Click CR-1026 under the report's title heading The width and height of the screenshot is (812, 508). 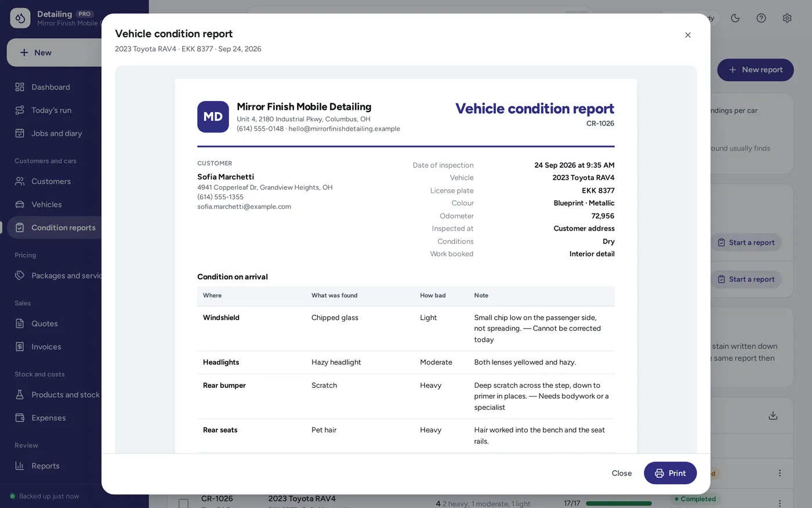[x=600, y=124]
